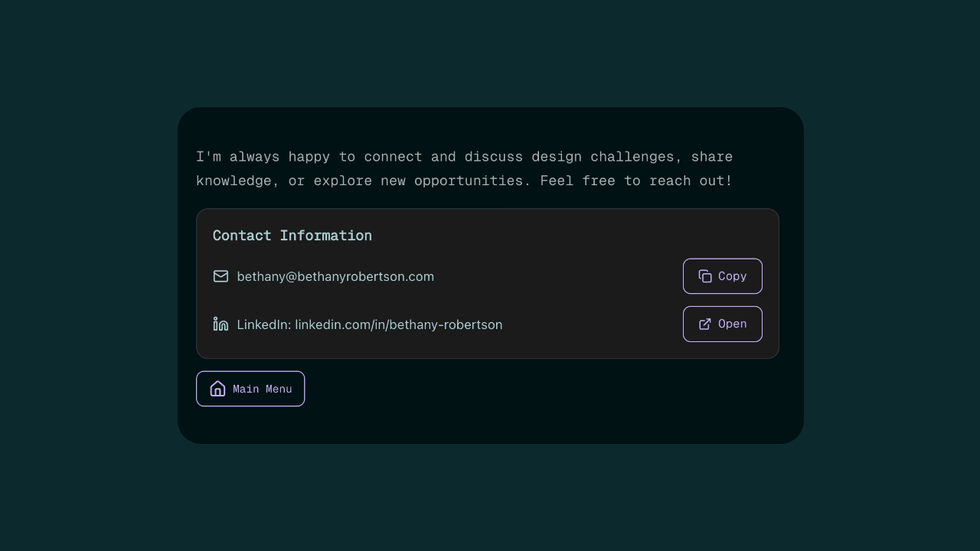Click the LinkedIn URL text
Viewport: 980px width, 551px height.
pos(370,324)
